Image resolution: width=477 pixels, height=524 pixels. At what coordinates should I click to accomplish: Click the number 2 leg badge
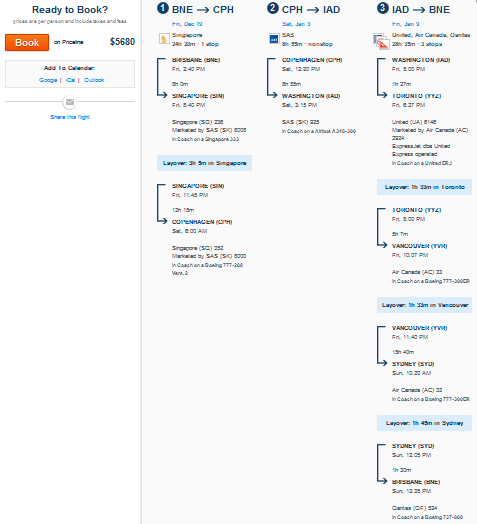(273, 8)
